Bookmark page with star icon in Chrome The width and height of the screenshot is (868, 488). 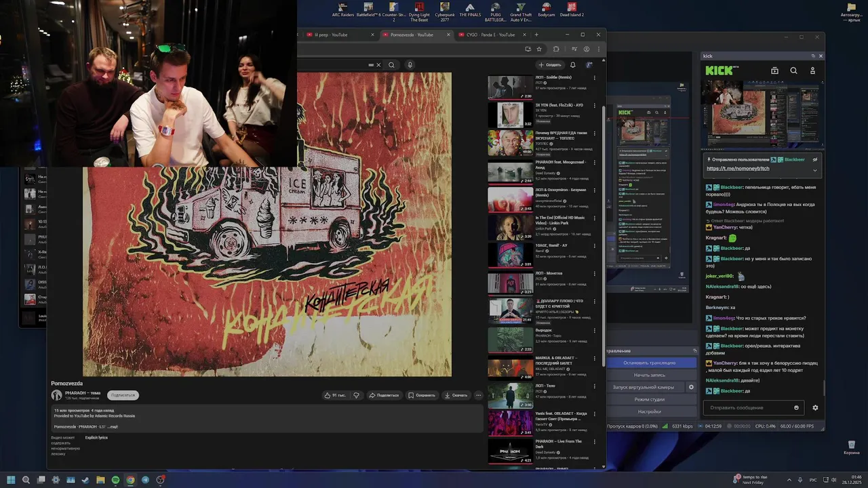point(539,49)
